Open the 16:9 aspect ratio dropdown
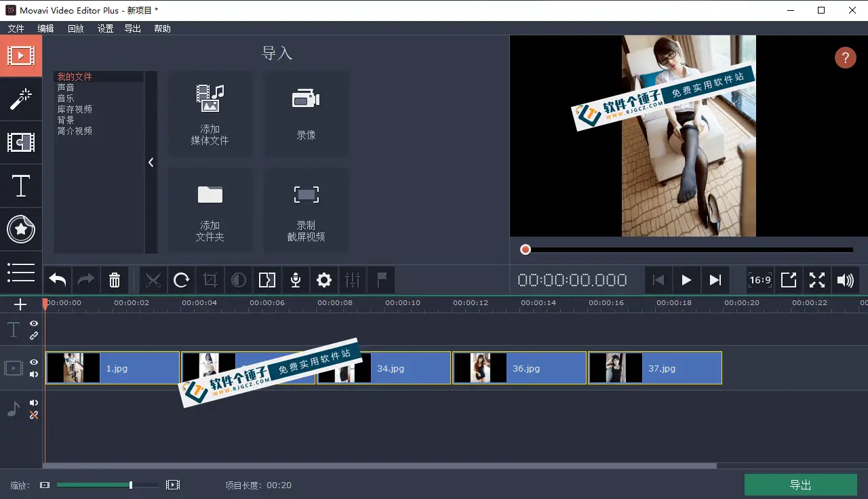This screenshot has height=499, width=868. 759,279
